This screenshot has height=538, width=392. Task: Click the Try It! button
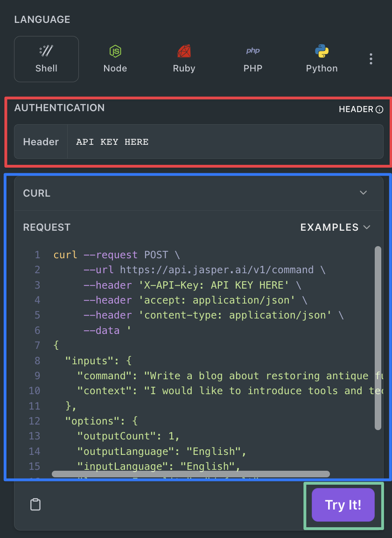[x=343, y=505]
